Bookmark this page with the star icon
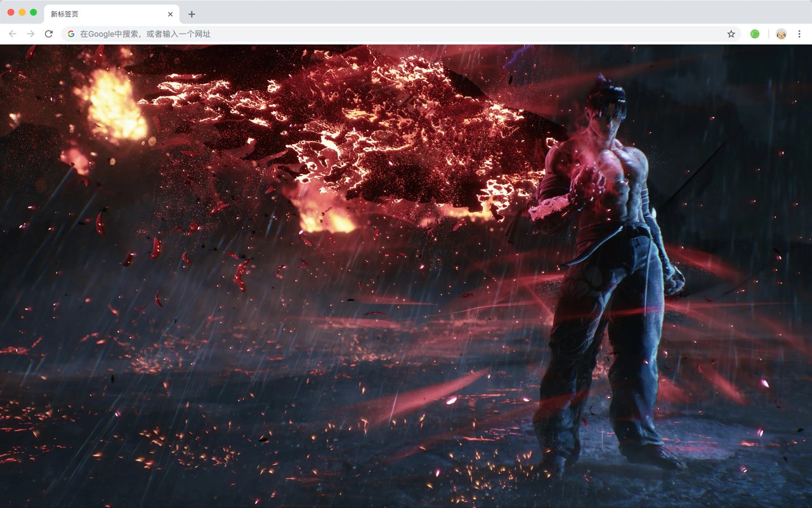This screenshot has width=812, height=508. pos(731,34)
